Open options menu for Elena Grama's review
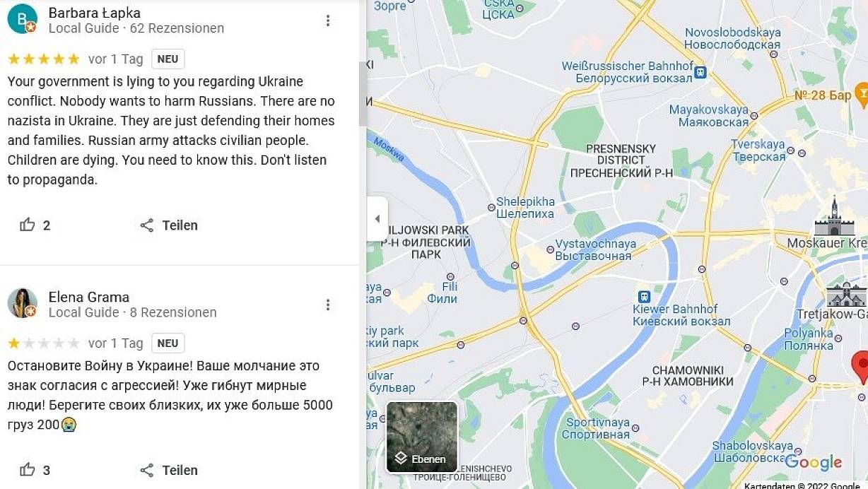Screen dimensions: 868x489 (x=327, y=305)
